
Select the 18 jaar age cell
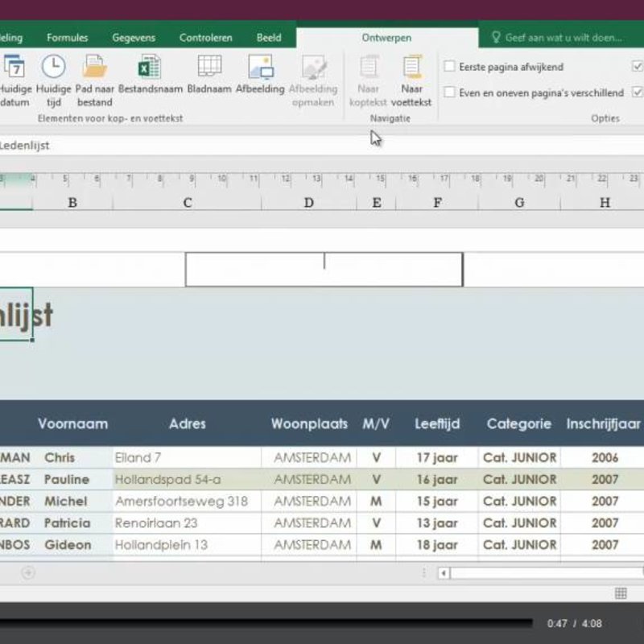pyautogui.click(x=437, y=545)
